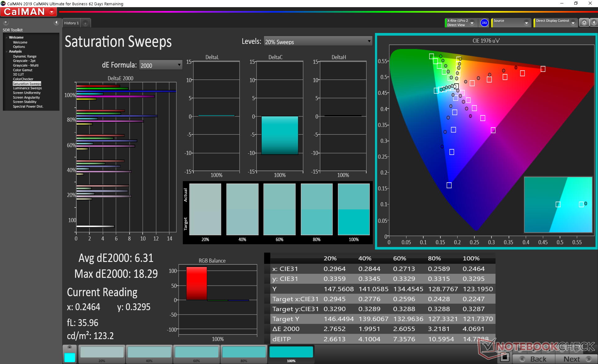
Task: Open the ColorChecker workflow page
Action: tap(23, 79)
